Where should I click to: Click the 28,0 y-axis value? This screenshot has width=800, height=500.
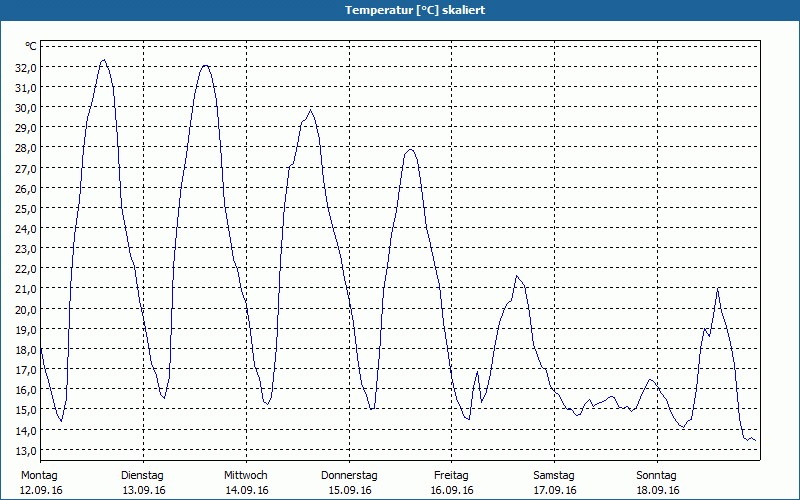(26, 148)
